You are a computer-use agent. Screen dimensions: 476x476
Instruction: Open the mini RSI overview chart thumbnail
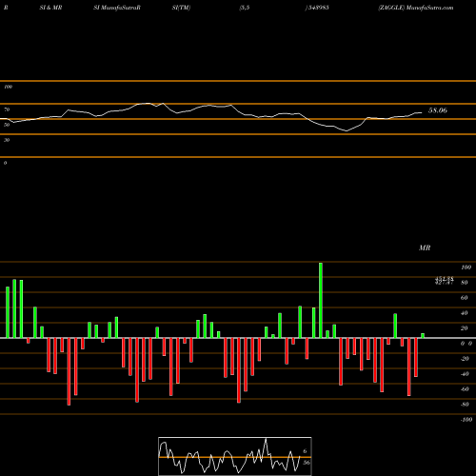[235, 456]
